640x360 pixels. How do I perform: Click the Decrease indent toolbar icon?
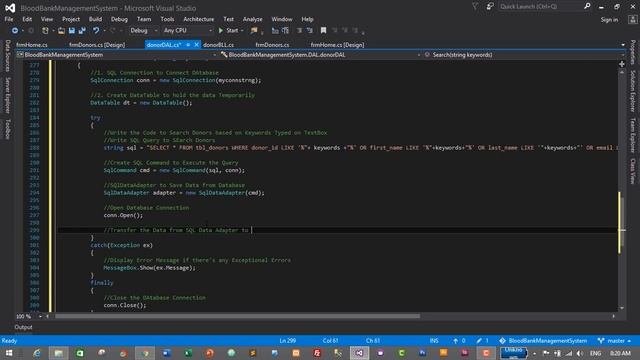(x=299, y=31)
